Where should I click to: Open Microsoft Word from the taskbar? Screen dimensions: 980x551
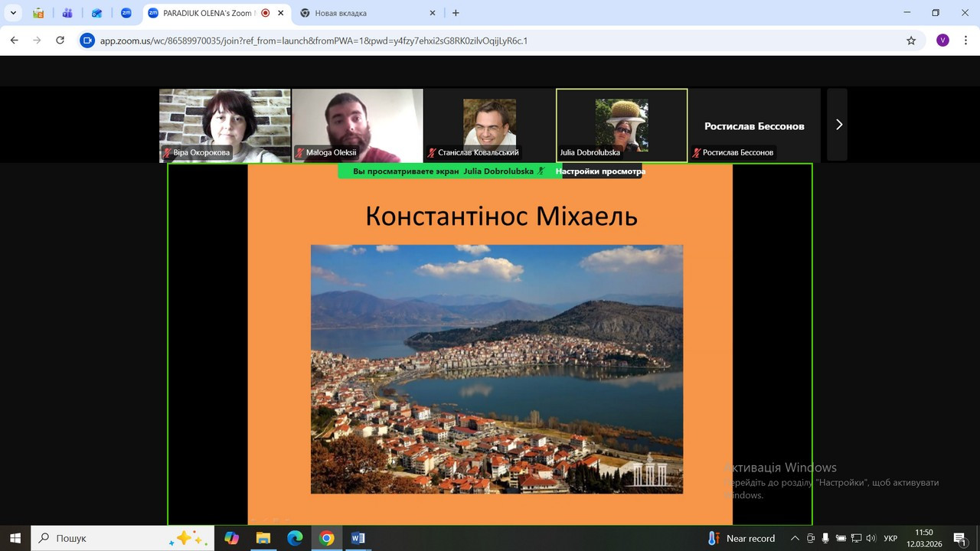[x=358, y=538]
